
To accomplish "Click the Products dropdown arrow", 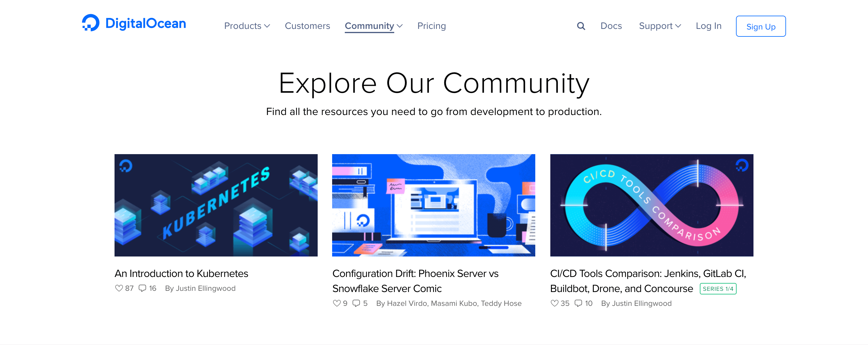I will 267,25.
